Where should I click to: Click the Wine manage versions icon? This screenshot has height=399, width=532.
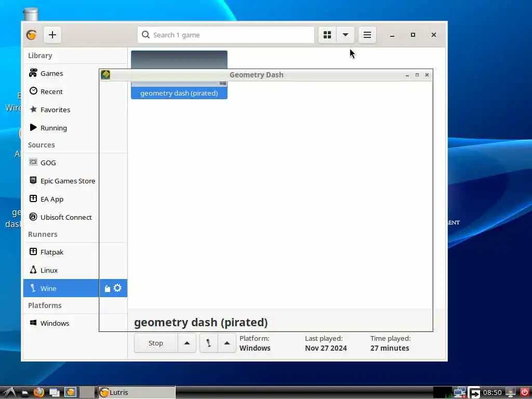click(107, 288)
